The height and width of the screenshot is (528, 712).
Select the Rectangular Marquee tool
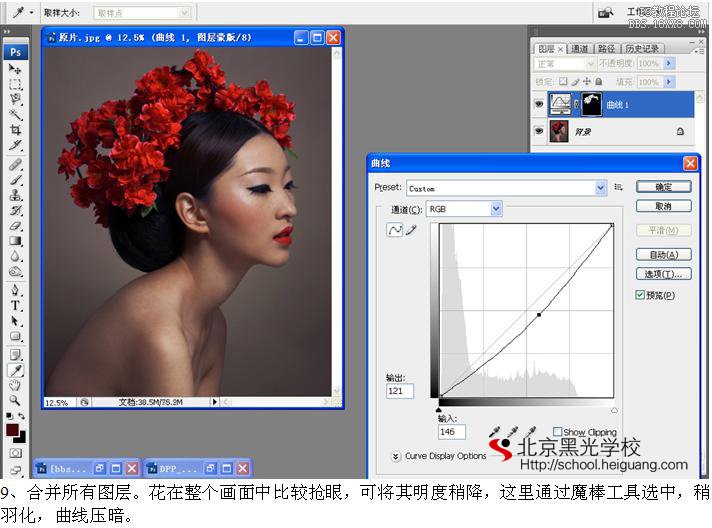pyautogui.click(x=15, y=84)
